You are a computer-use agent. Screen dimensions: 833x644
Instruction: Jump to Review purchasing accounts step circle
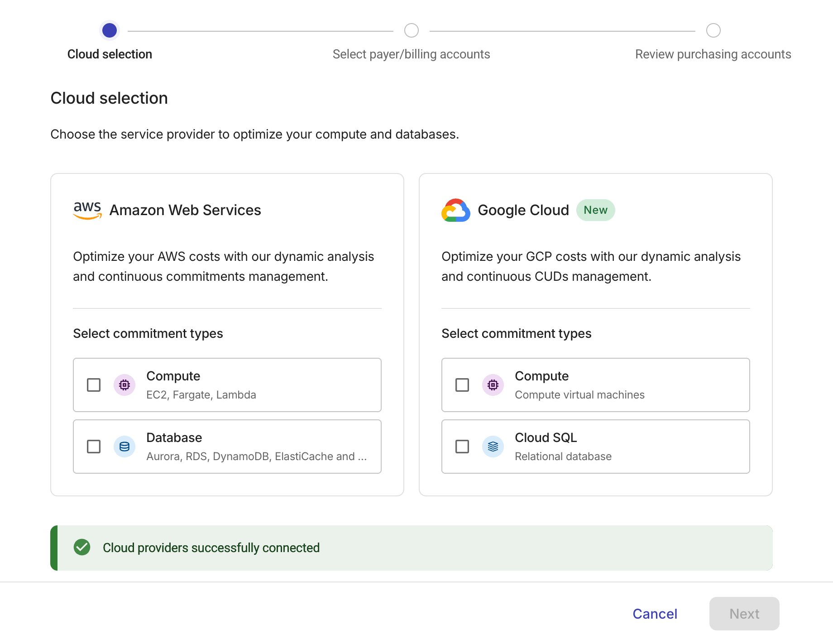point(713,30)
